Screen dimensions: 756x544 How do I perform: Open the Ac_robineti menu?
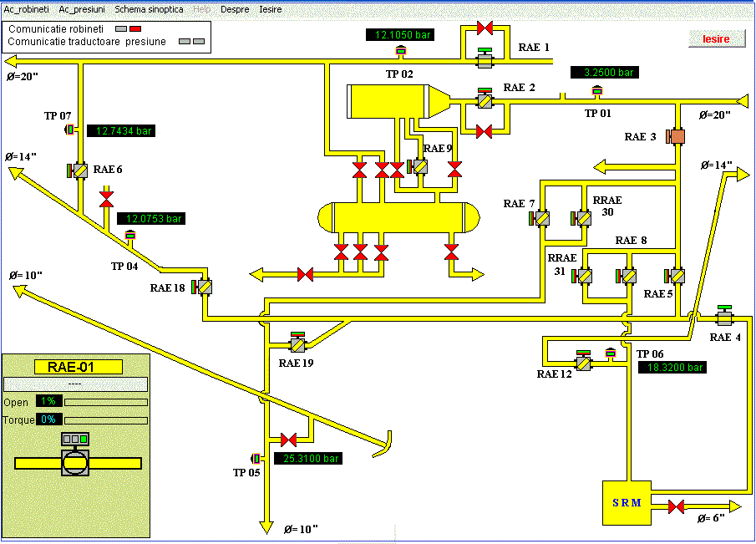coord(24,9)
